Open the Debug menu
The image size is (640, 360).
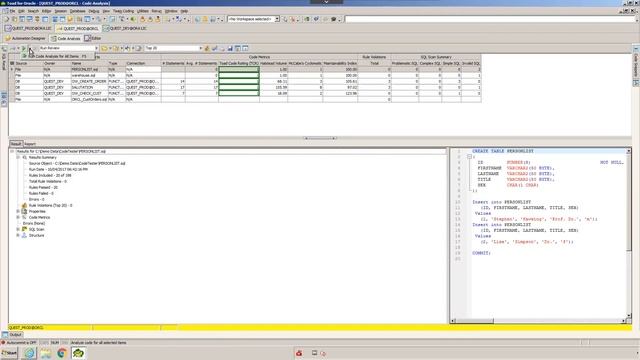coord(94,11)
